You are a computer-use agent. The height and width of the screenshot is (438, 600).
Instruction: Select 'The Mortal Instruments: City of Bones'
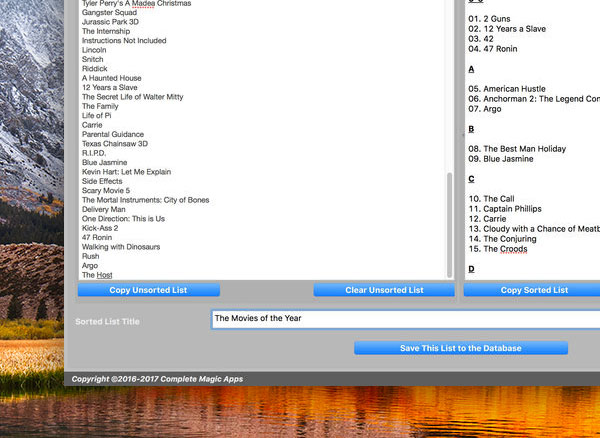click(x=145, y=200)
